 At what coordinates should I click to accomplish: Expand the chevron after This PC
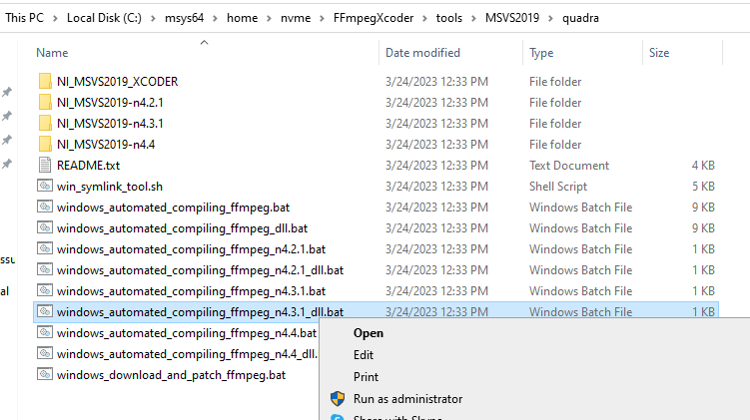pos(55,18)
